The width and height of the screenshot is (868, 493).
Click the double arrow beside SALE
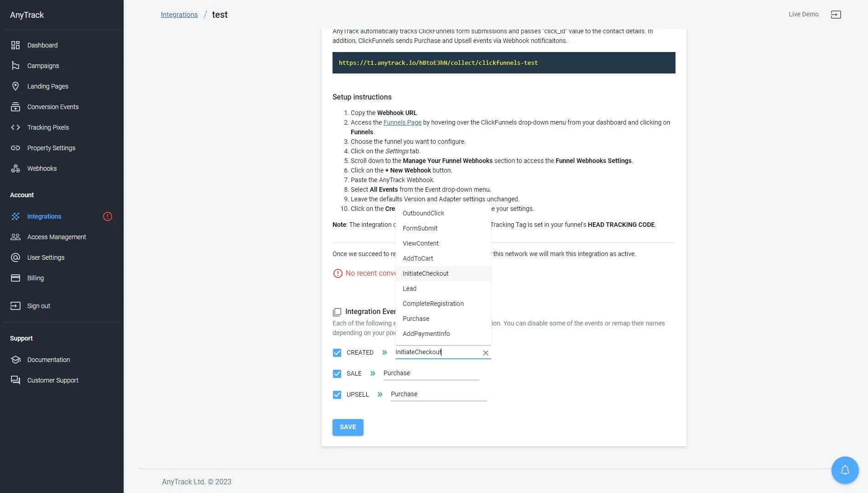click(x=373, y=373)
